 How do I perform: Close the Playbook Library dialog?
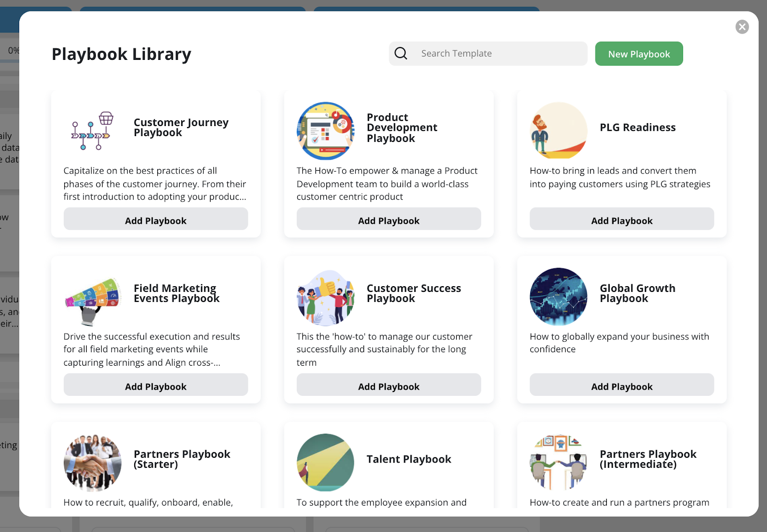pyautogui.click(x=742, y=27)
